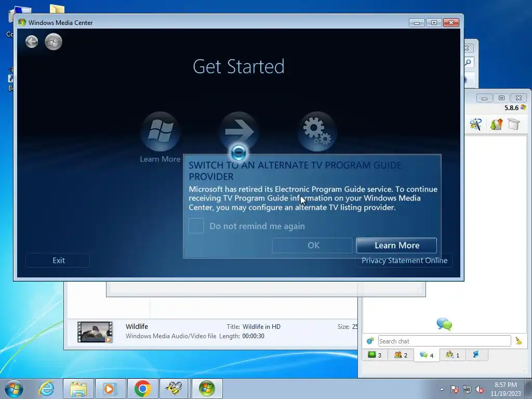Select the Express setup arrow tile

point(239,131)
